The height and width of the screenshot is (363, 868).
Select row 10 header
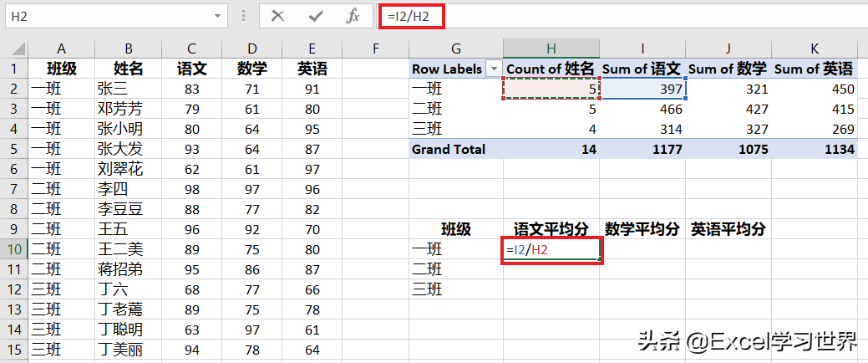click(x=14, y=249)
